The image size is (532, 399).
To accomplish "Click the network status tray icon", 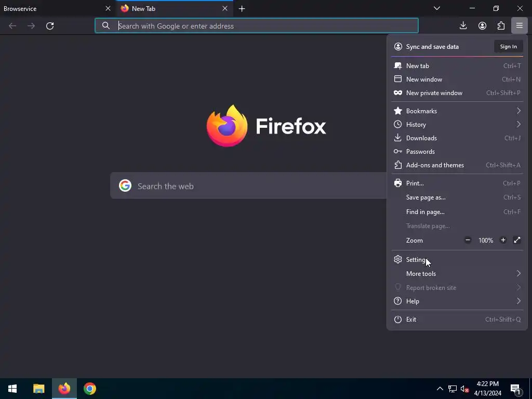I will [453, 389].
